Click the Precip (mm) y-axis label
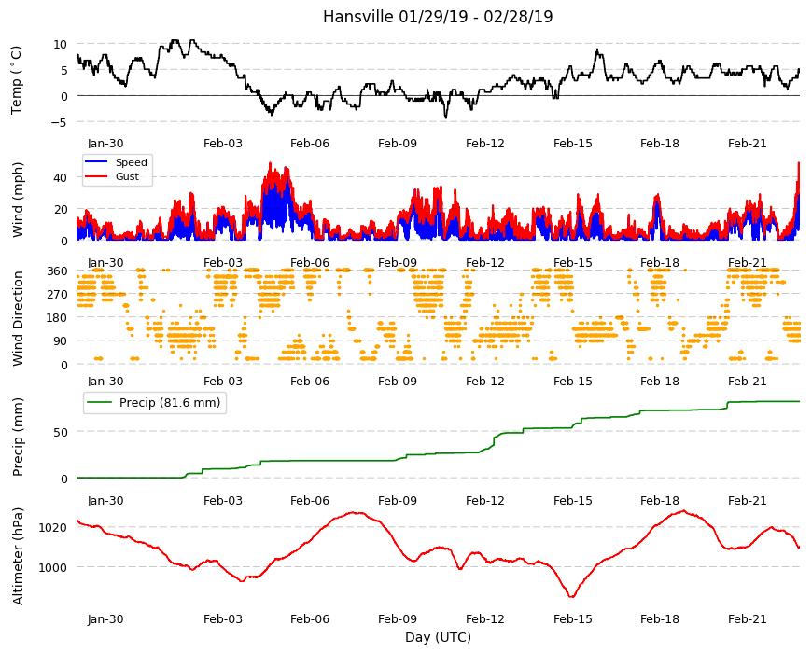The width and height of the screenshot is (812, 653). coord(18,437)
